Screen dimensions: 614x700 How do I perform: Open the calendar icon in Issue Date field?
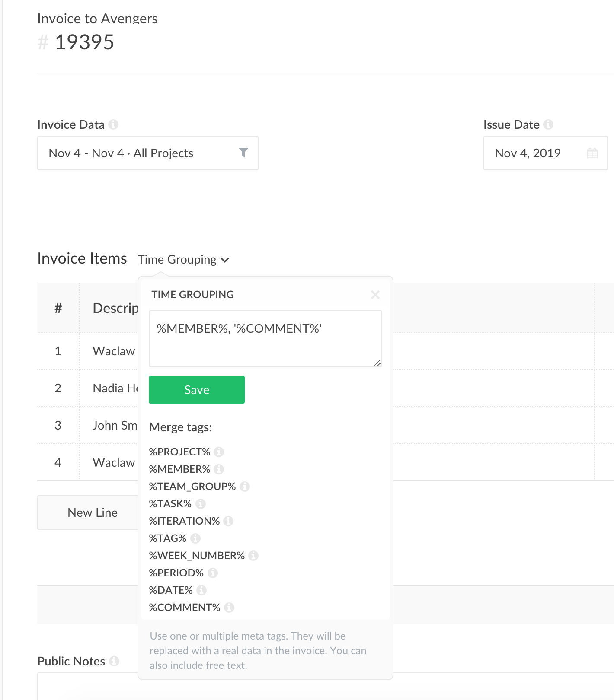coord(592,153)
